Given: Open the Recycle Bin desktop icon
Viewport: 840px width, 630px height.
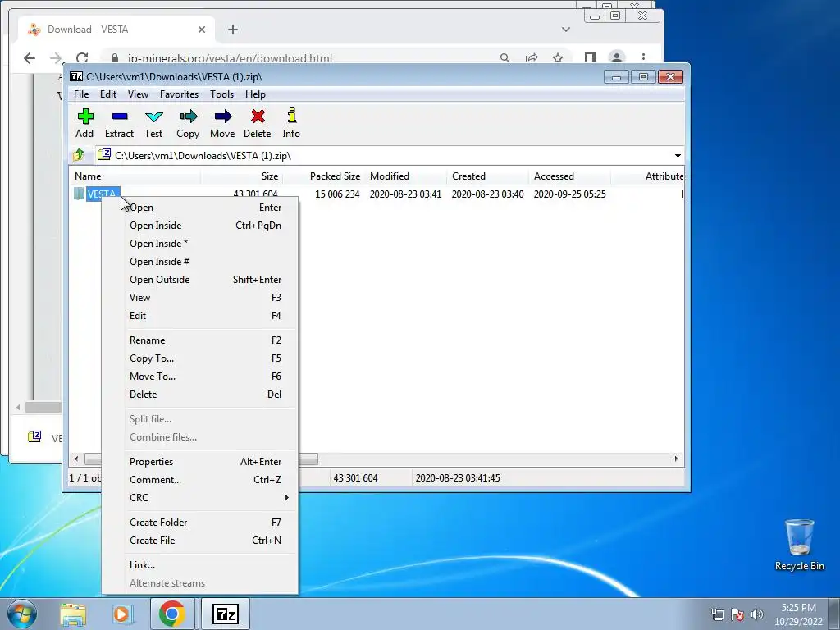Looking at the screenshot, I should (799, 545).
